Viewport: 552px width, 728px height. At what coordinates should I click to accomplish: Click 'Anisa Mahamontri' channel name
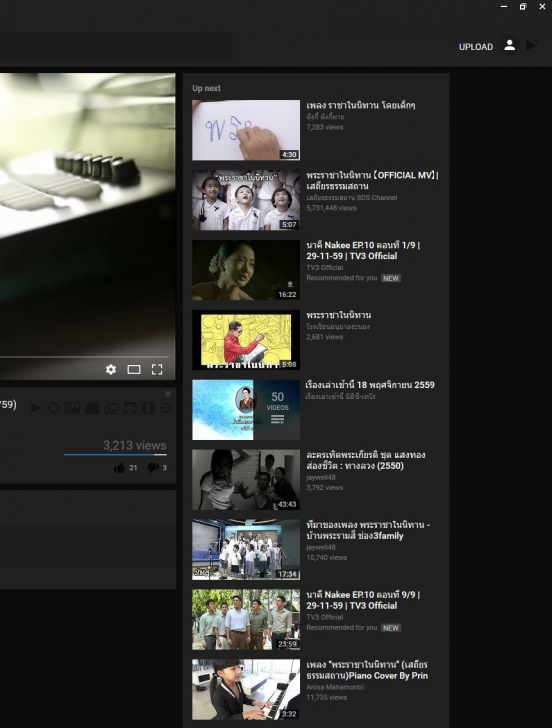pos(335,687)
